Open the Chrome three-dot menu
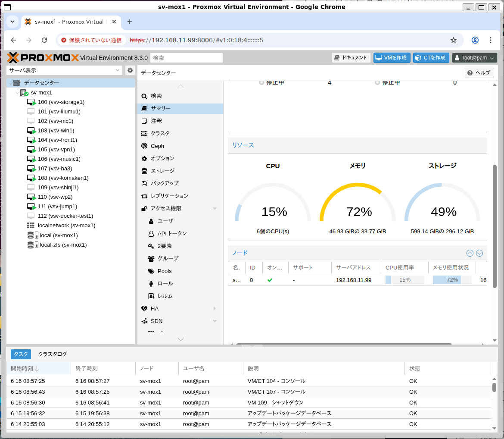 pyautogui.click(x=491, y=40)
